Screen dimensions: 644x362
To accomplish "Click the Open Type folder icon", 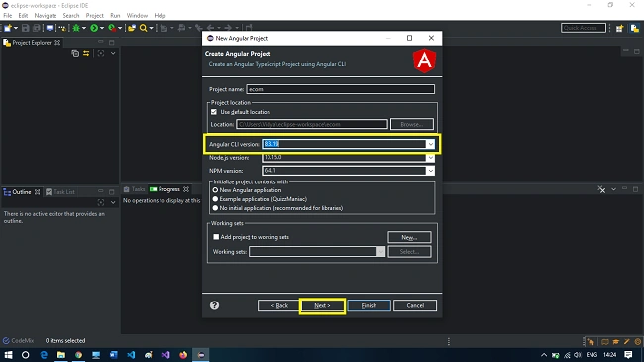I will 132,28.
